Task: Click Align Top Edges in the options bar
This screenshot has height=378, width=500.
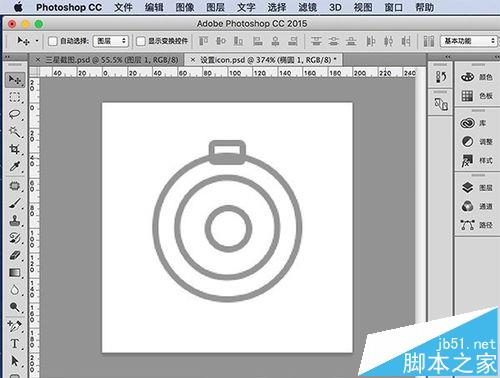Action: point(203,41)
